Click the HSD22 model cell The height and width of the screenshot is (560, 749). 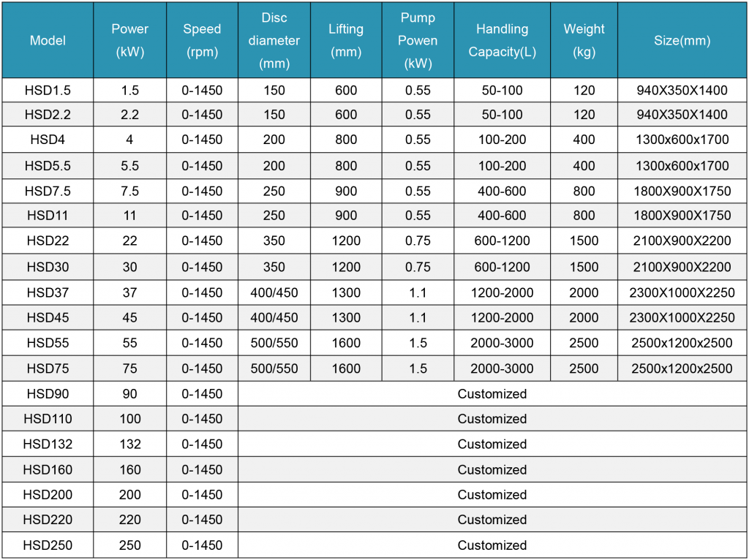(48, 241)
